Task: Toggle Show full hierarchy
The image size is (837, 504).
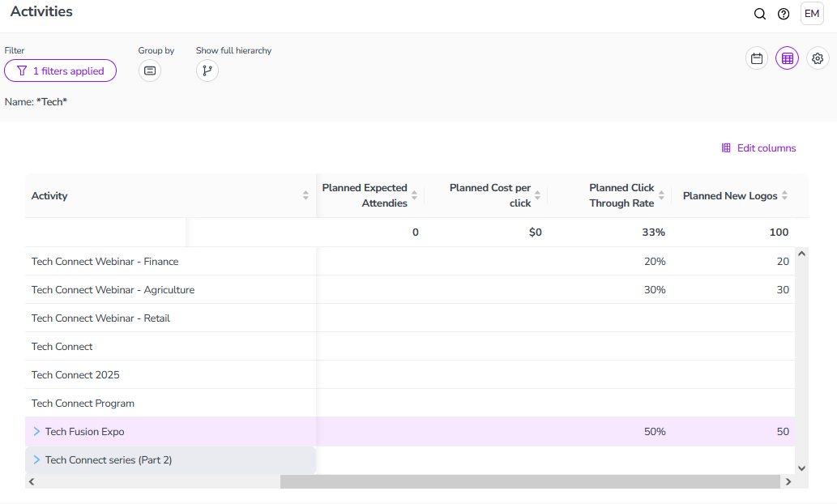Action: click(x=207, y=71)
